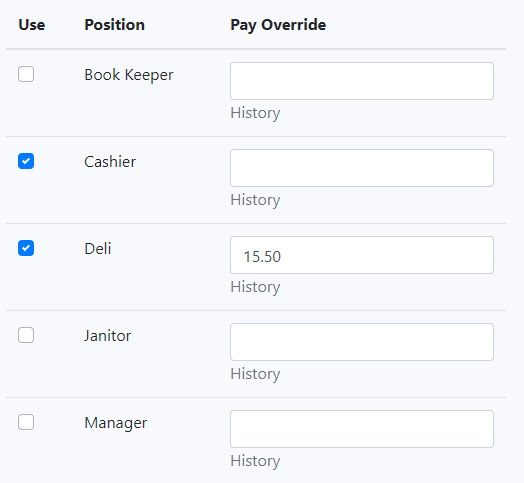Screen dimensions: 524x483
Task: Select the Deli position label
Action: pos(98,249)
